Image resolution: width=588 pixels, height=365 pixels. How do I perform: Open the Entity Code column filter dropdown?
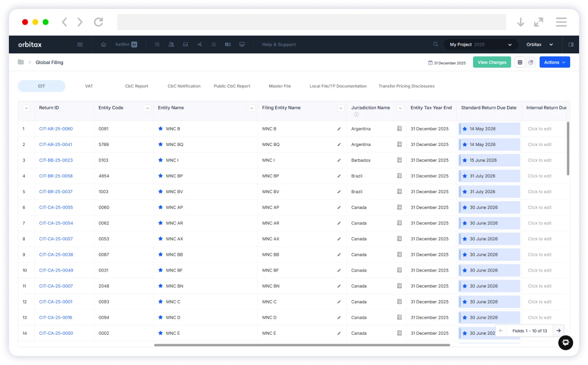pyautogui.click(x=147, y=108)
